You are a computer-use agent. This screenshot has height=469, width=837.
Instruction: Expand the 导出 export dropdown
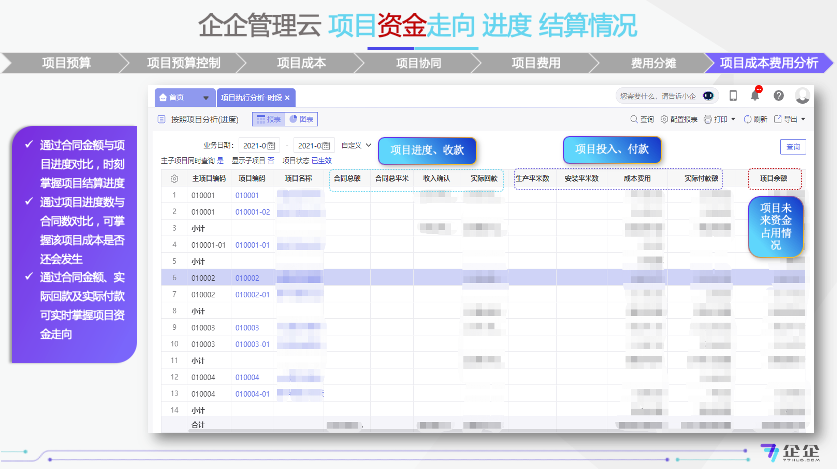pyautogui.click(x=795, y=119)
